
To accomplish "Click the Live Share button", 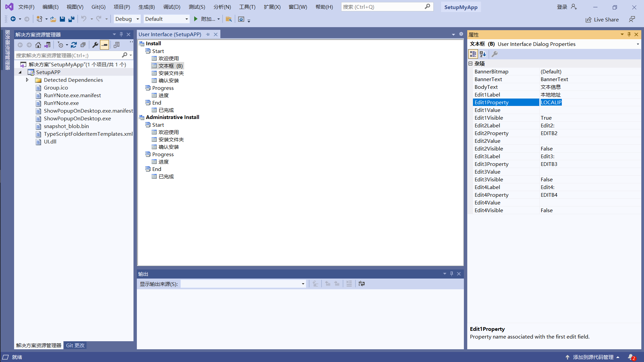I will pyautogui.click(x=602, y=20).
